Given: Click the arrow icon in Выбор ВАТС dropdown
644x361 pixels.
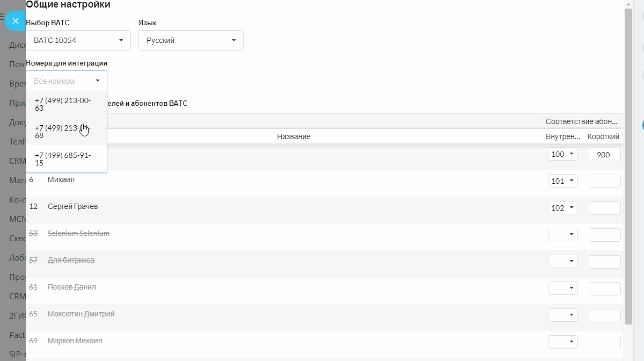Looking at the screenshot, I should click(121, 40).
